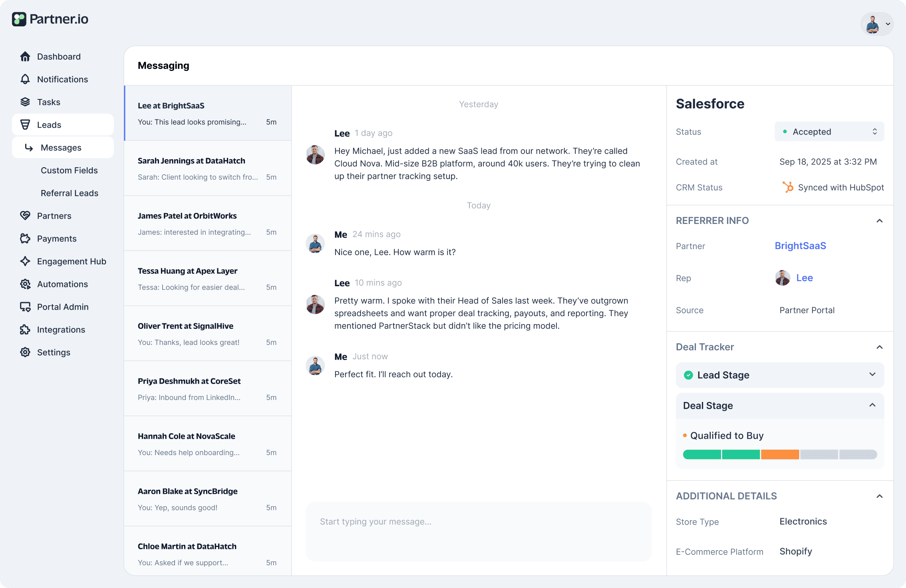Open the Accepted status dropdown
The height and width of the screenshot is (588, 906).
[x=829, y=132]
